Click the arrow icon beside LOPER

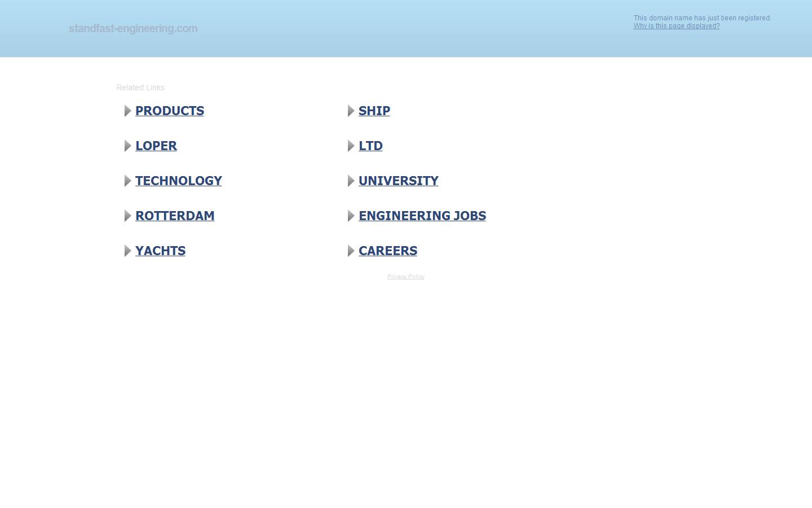click(127, 146)
